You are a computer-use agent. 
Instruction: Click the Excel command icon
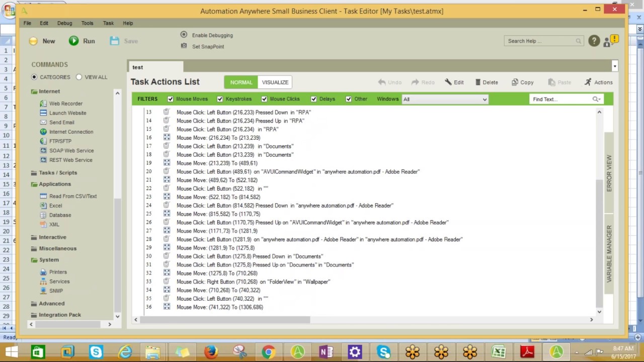click(43, 206)
